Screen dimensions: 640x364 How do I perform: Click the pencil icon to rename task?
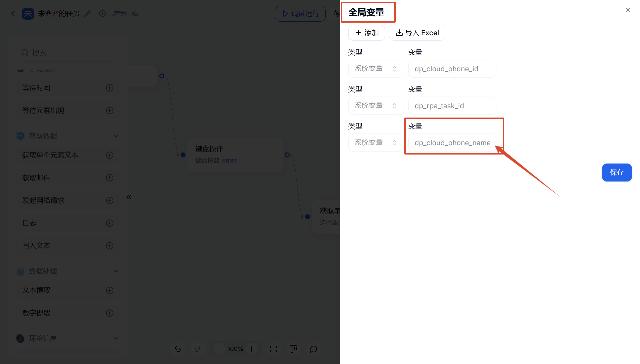coord(88,14)
